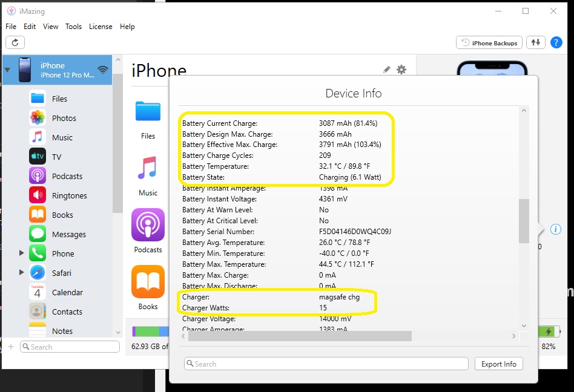Click the Device Info horizontal scrollbar thumb
Viewport: 574px width, 392px height.
coord(300,336)
